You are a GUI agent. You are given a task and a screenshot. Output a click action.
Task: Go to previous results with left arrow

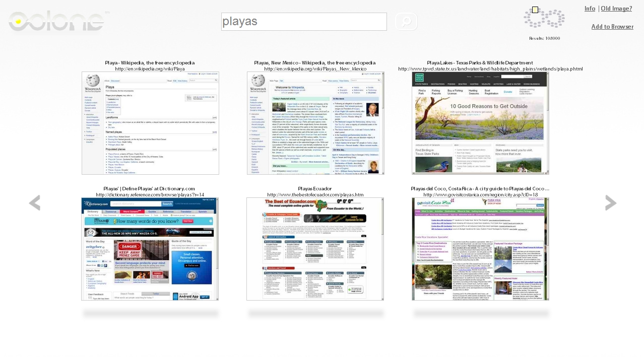coord(34,203)
